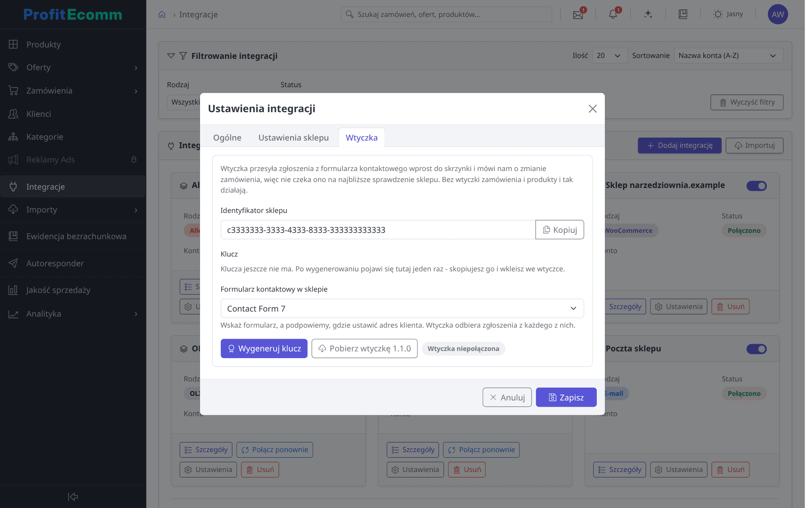The height and width of the screenshot is (508, 812).
Task: Expand Analityka submenu in sidebar
Action: tap(136, 314)
